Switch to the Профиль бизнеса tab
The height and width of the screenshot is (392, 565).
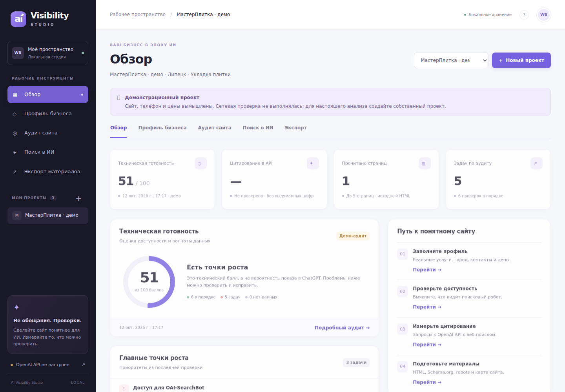click(162, 128)
